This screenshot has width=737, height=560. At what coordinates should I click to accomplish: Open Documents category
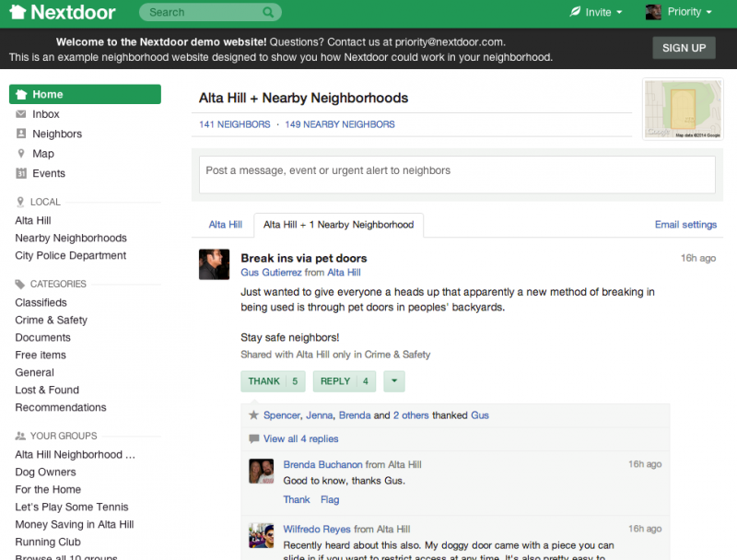pos(42,337)
